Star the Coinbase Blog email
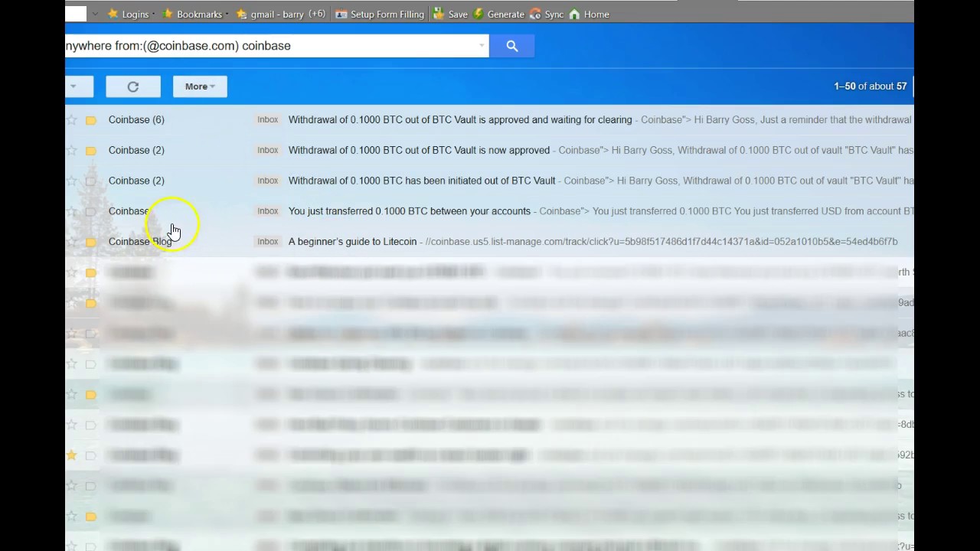Viewport: 980px width, 551px height. 72,242
